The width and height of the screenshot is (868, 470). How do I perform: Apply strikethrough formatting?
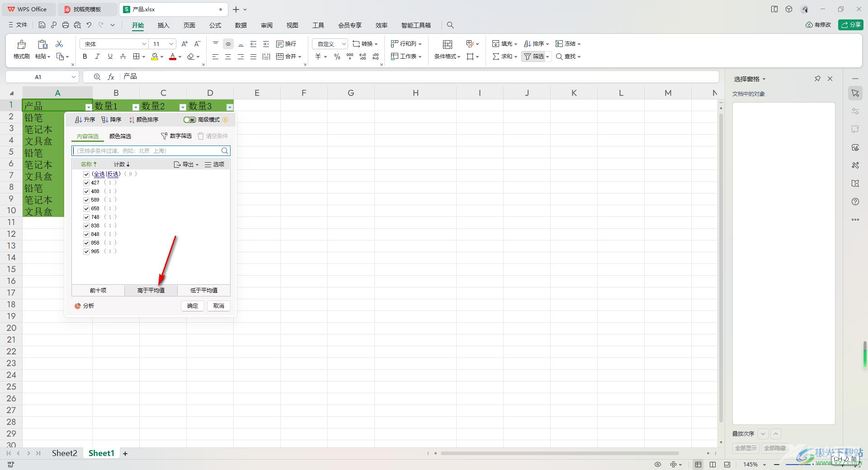(123, 56)
